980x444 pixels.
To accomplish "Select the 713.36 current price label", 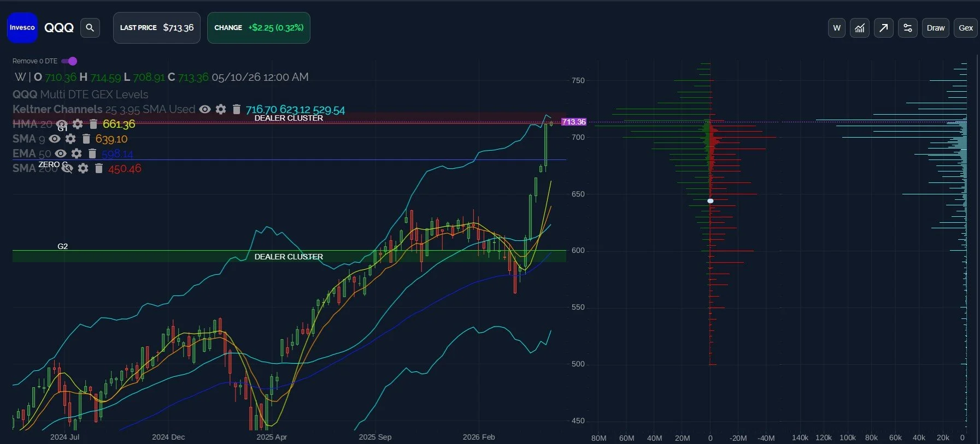I will point(574,122).
